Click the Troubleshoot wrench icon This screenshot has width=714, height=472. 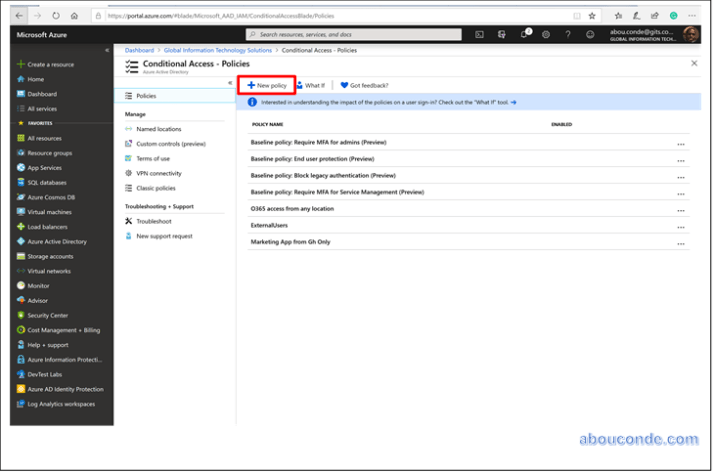[128, 221]
